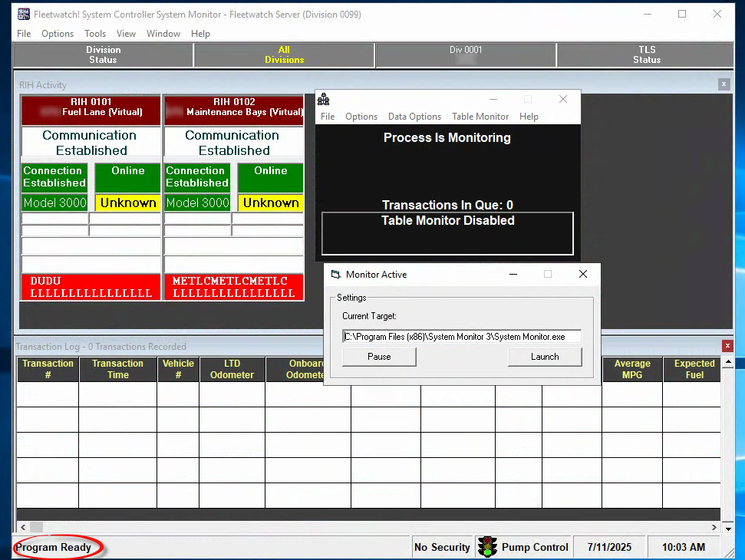This screenshot has height=560, width=745.
Task: Open the File menu in Fleetwatch
Action: [24, 34]
